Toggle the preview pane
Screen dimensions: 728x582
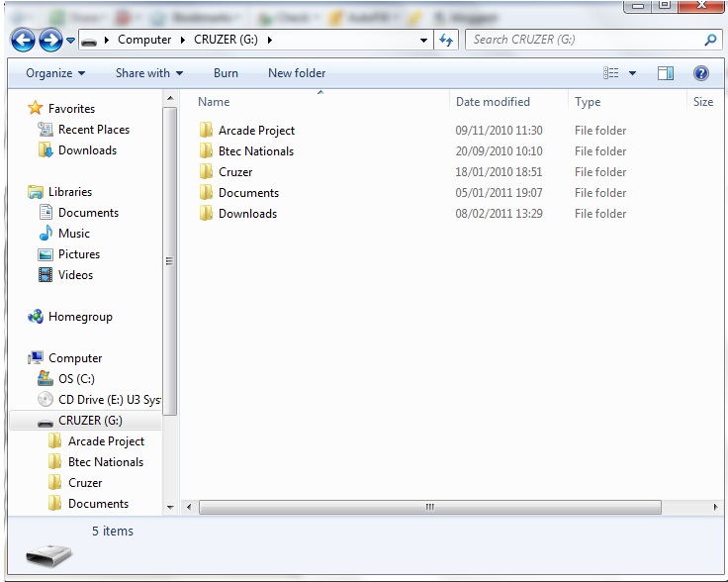coord(666,73)
